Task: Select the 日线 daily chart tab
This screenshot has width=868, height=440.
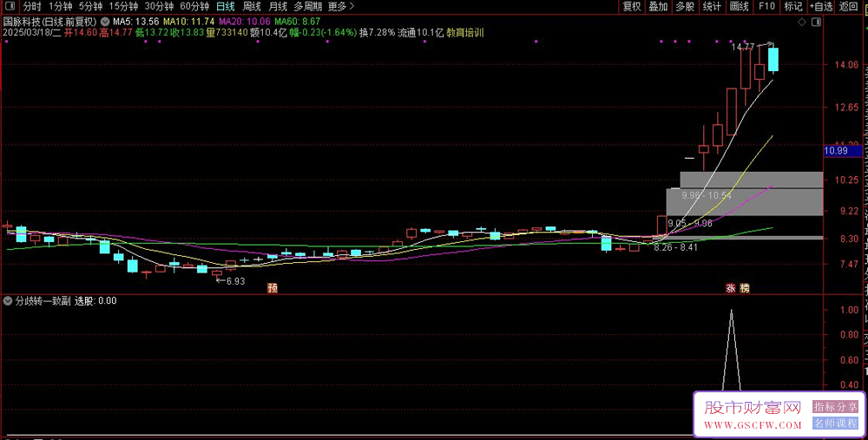Action: click(226, 7)
